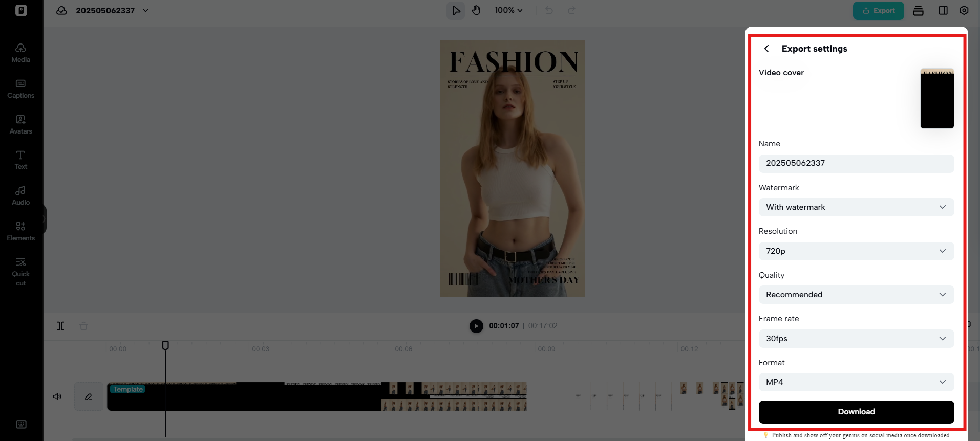Click the project title 202505062337
Image resolution: width=980 pixels, height=441 pixels.
(x=105, y=11)
